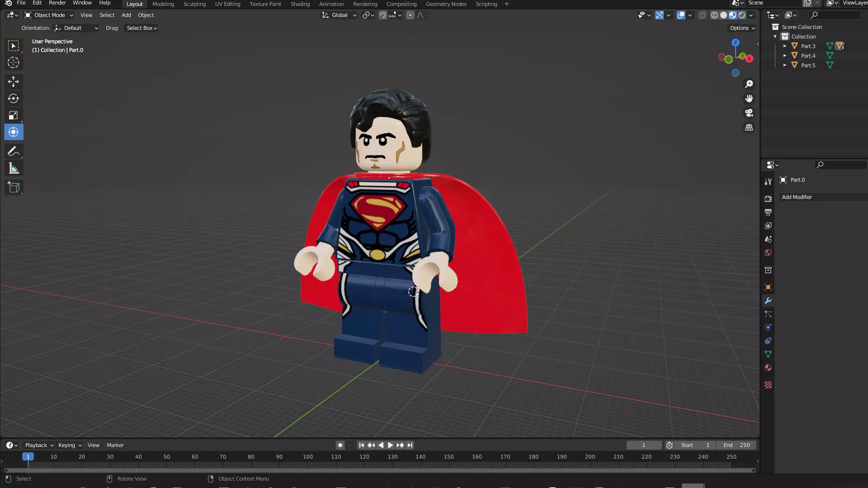868x488 pixels.
Task: Select the Measure tool
Action: [14, 169]
